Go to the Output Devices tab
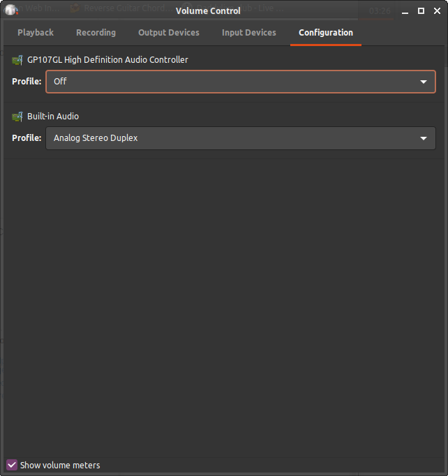 [168, 33]
